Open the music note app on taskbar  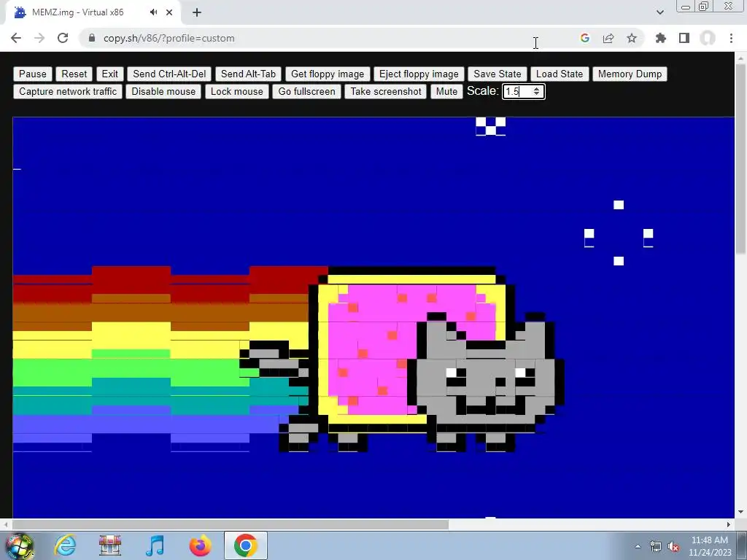[x=155, y=545]
